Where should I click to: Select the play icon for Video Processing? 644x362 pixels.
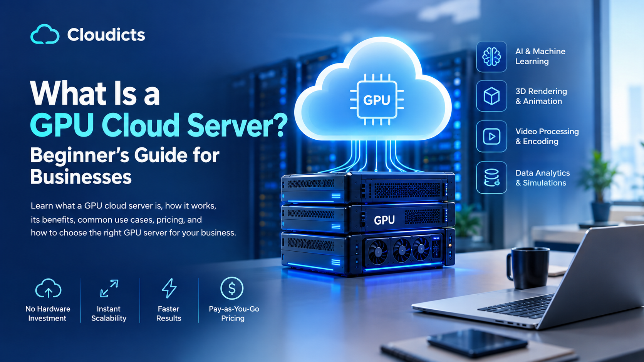[x=491, y=137]
